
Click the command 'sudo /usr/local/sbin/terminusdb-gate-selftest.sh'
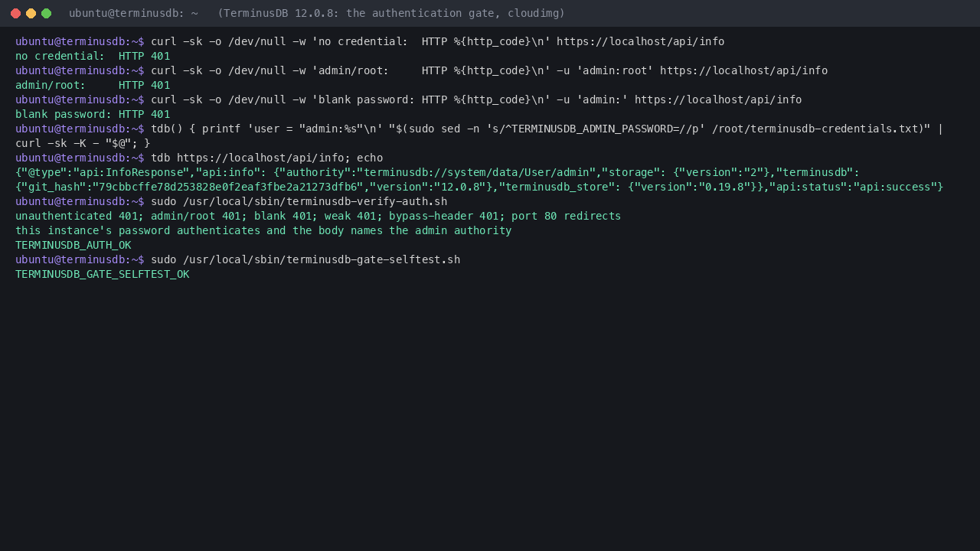click(305, 259)
